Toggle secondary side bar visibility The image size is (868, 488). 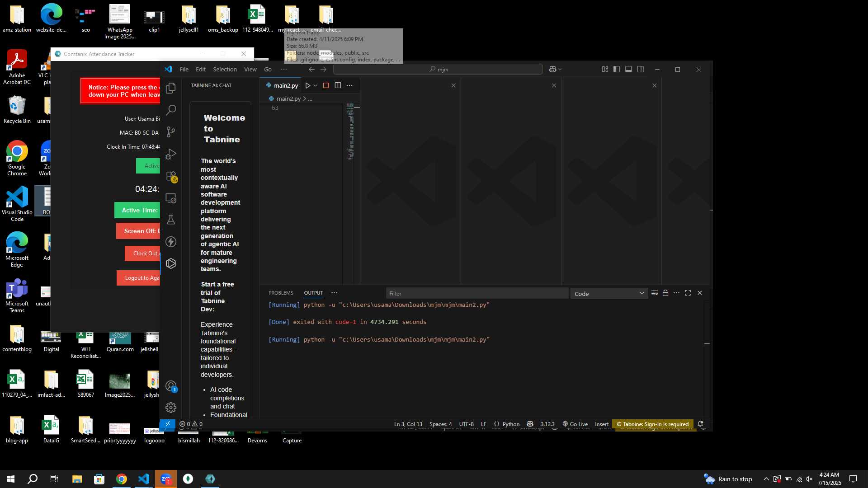coord(640,69)
